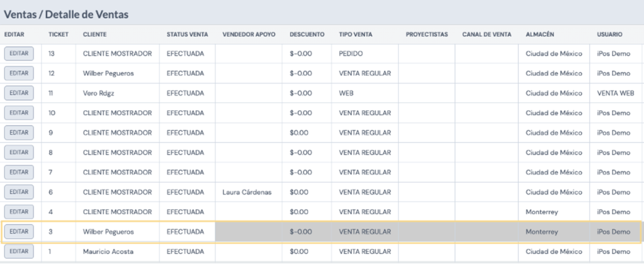Select the USUARIO column header
This screenshot has width=644, height=264.
pyautogui.click(x=610, y=34)
